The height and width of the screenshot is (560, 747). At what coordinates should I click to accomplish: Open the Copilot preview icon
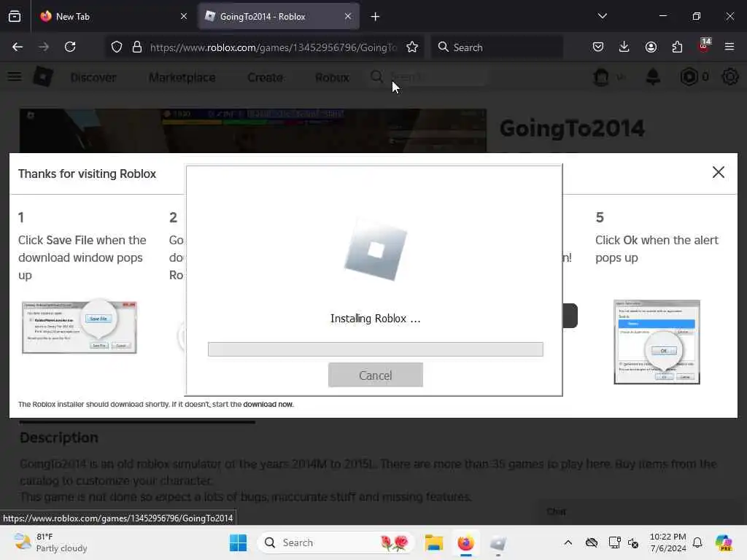pyautogui.click(x=724, y=542)
